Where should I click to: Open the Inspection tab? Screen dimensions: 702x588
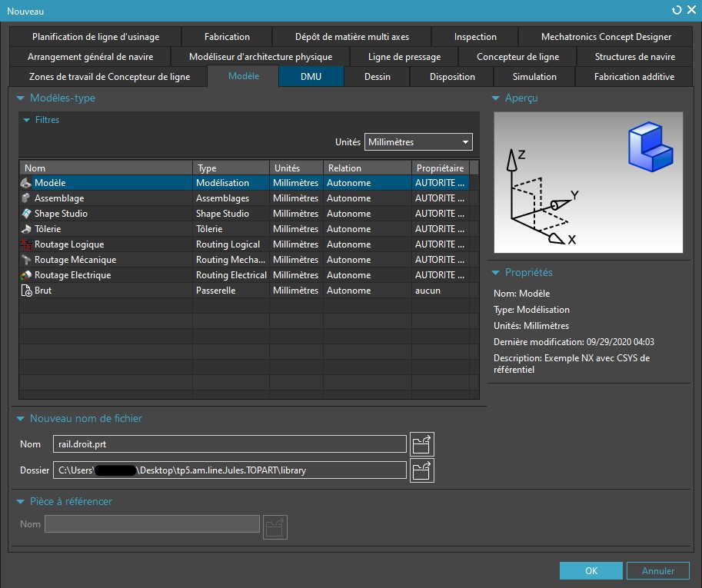[x=475, y=37]
